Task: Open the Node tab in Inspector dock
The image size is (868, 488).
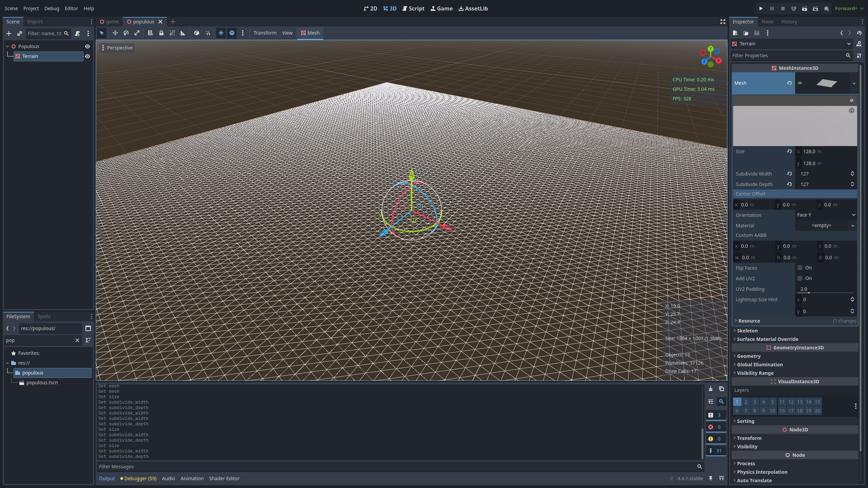Action: coord(767,22)
